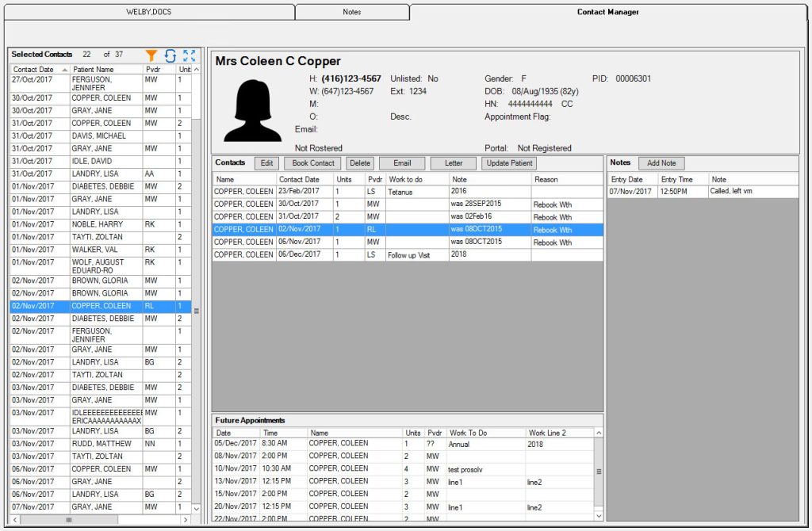Click Book Contact to schedule a contact
The height and width of the screenshot is (531, 812).
click(x=311, y=162)
